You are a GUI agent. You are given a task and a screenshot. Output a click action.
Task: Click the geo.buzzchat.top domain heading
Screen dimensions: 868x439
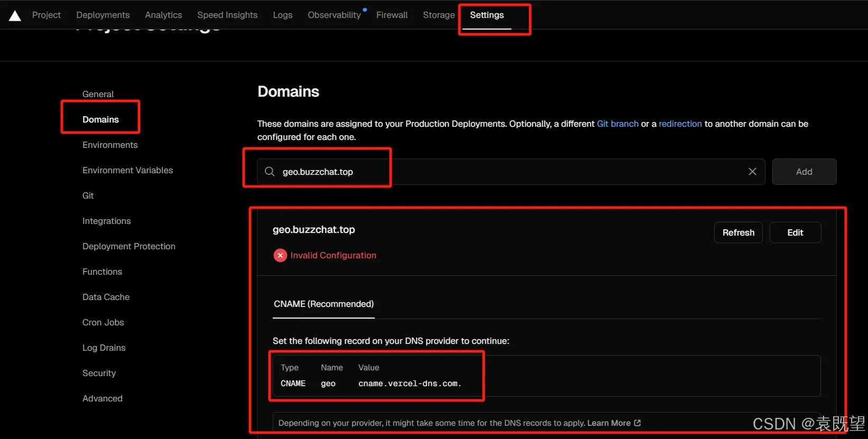[x=314, y=230]
